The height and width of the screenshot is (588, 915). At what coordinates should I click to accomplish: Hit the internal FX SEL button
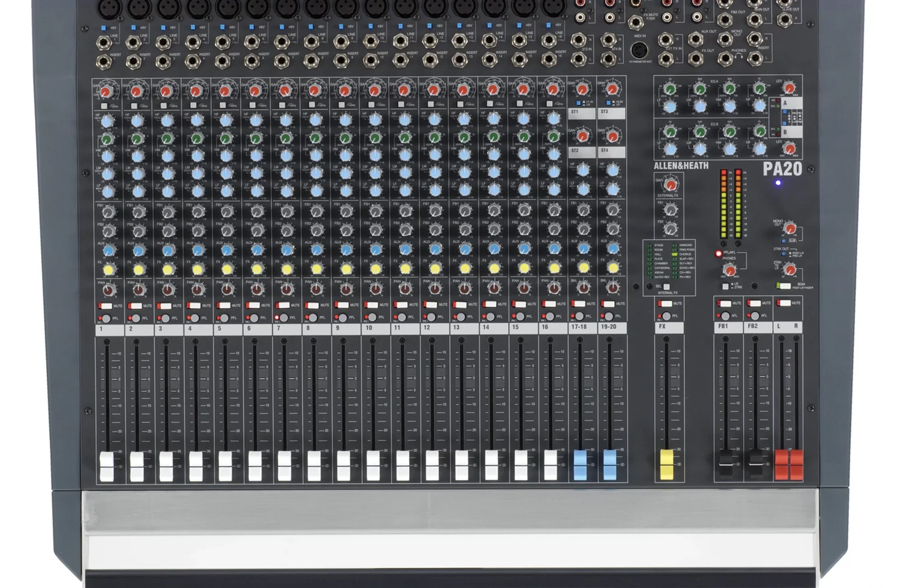(667, 286)
